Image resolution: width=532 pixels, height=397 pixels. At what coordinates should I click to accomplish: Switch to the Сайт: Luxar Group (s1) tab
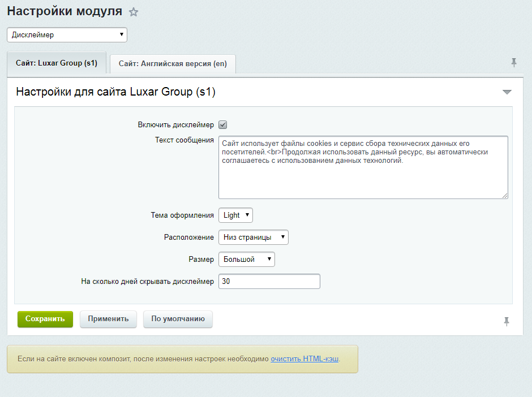[57, 63]
